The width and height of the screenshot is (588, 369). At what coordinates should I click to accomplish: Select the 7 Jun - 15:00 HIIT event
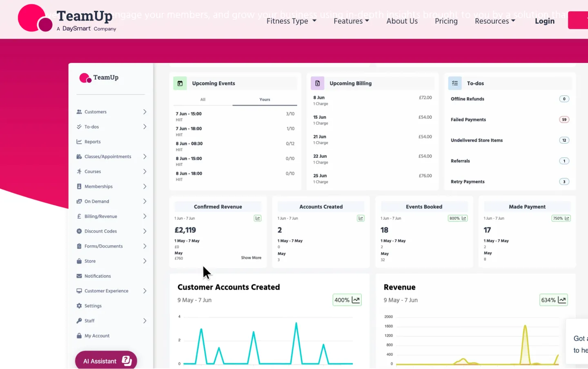click(x=235, y=116)
